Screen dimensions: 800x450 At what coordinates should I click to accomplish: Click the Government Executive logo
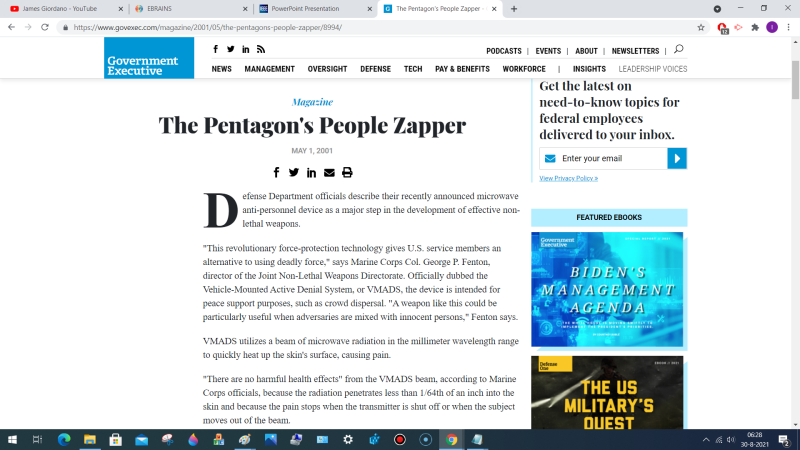tap(149, 58)
